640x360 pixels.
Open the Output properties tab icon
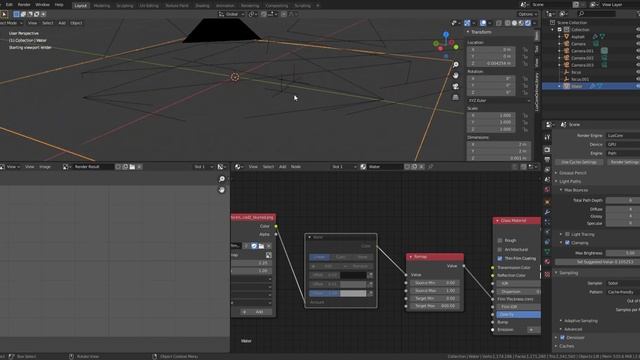(x=547, y=160)
